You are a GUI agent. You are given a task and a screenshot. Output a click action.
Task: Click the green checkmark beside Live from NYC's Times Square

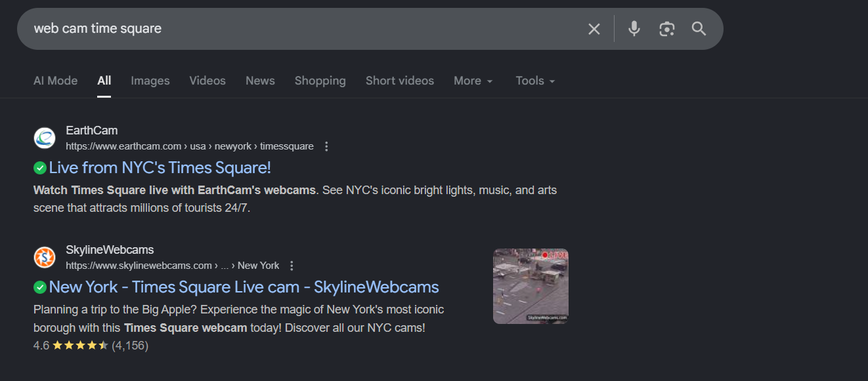(x=40, y=168)
